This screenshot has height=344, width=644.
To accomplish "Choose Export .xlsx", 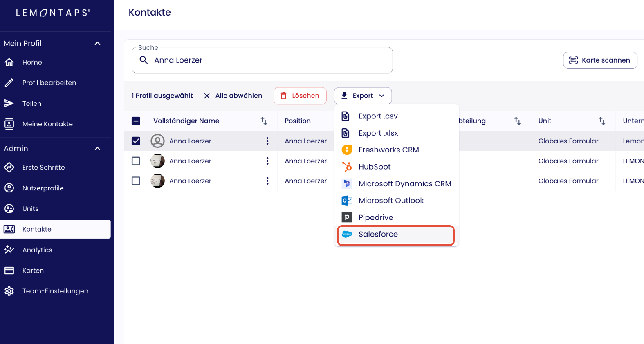I will 397,133.
